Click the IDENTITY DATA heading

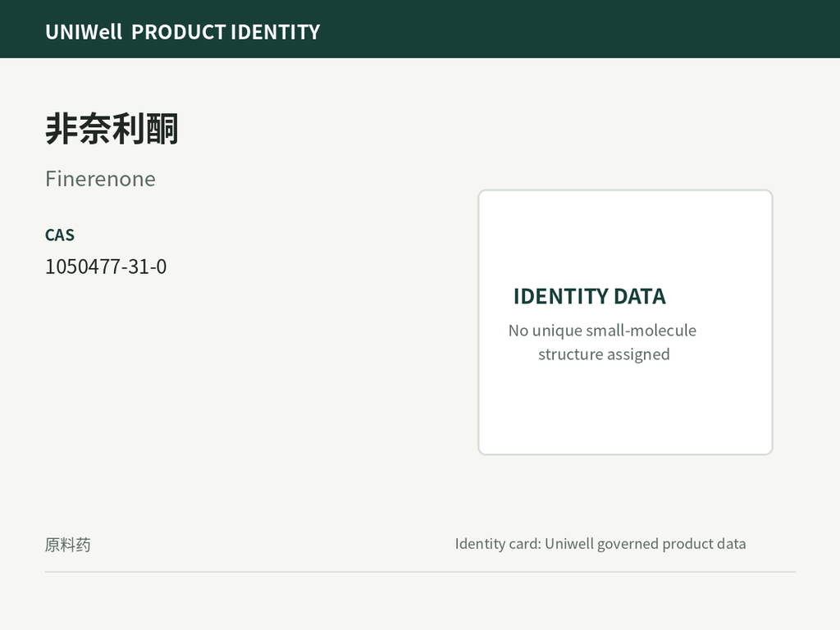point(590,296)
